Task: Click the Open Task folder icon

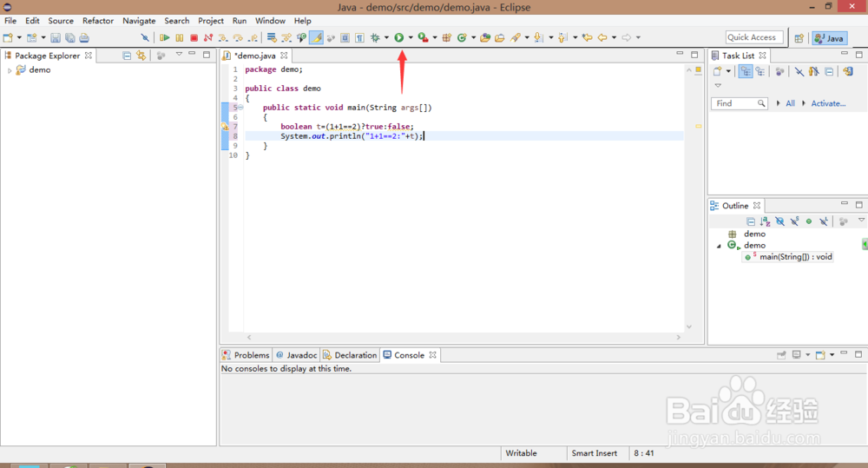Action: 499,37
